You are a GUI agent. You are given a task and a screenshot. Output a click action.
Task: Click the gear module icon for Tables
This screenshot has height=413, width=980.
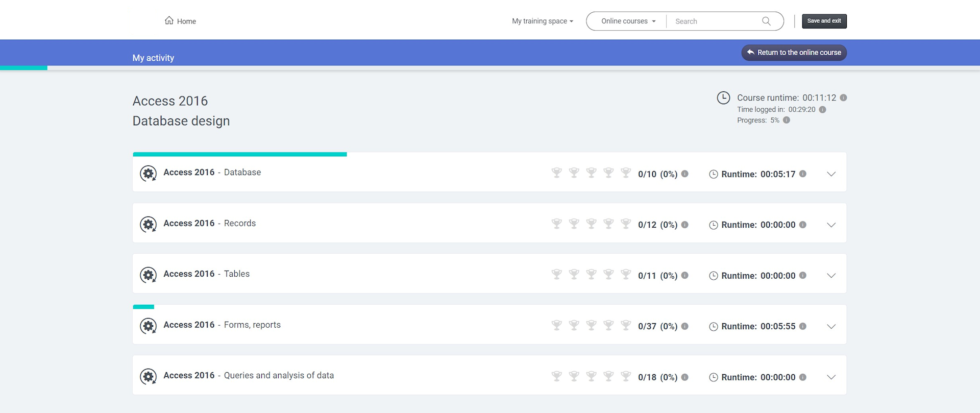[149, 275]
